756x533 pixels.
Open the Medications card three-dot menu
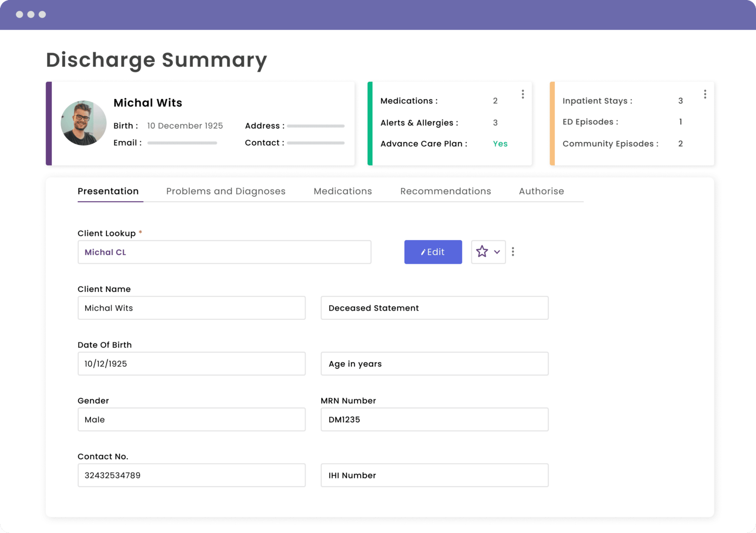tap(523, 94)
